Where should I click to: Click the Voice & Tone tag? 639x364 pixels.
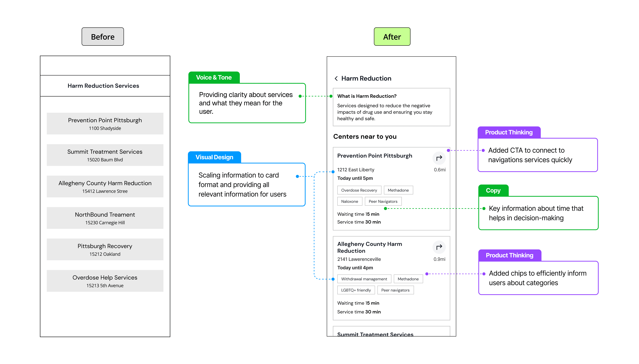(x=214, y=77)
